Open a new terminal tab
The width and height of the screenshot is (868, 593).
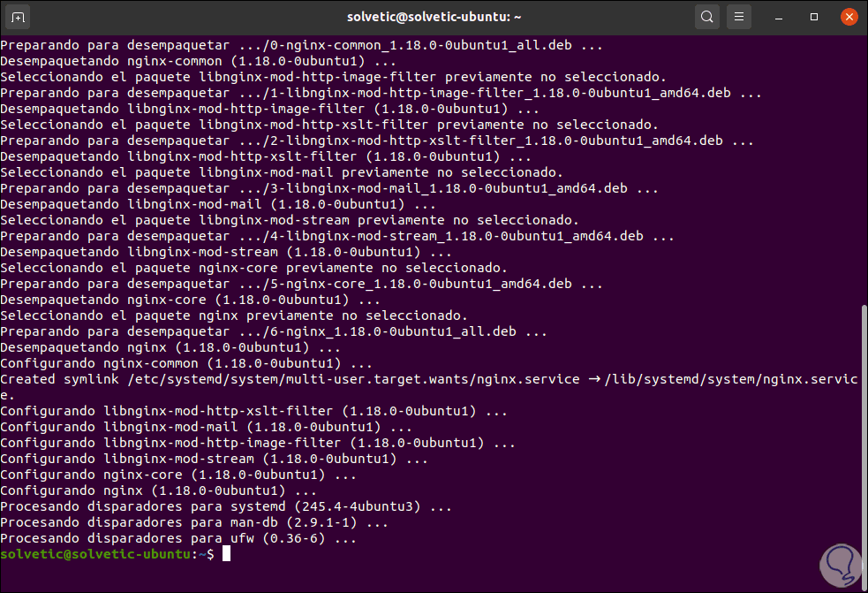tap(19, 17)
